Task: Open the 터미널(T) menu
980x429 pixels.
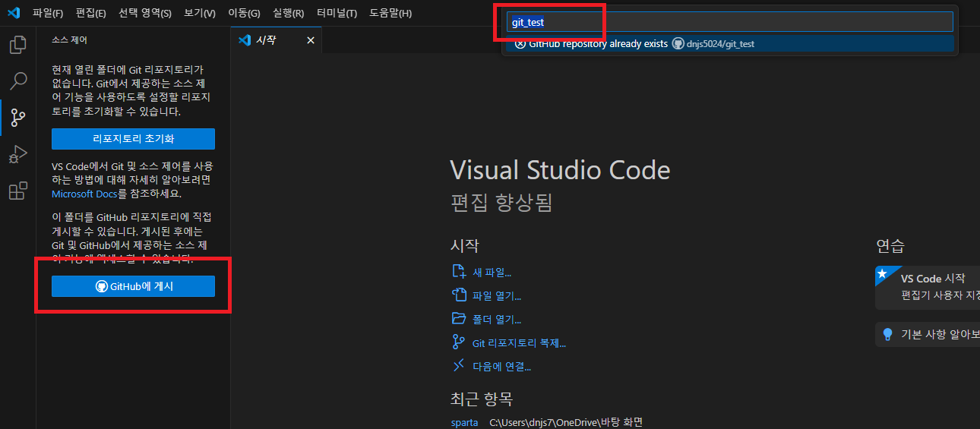Action: tap(337, 13)
